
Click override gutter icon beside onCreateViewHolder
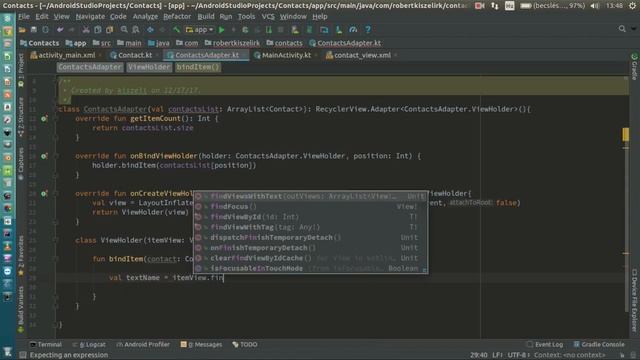click(44, 194)
